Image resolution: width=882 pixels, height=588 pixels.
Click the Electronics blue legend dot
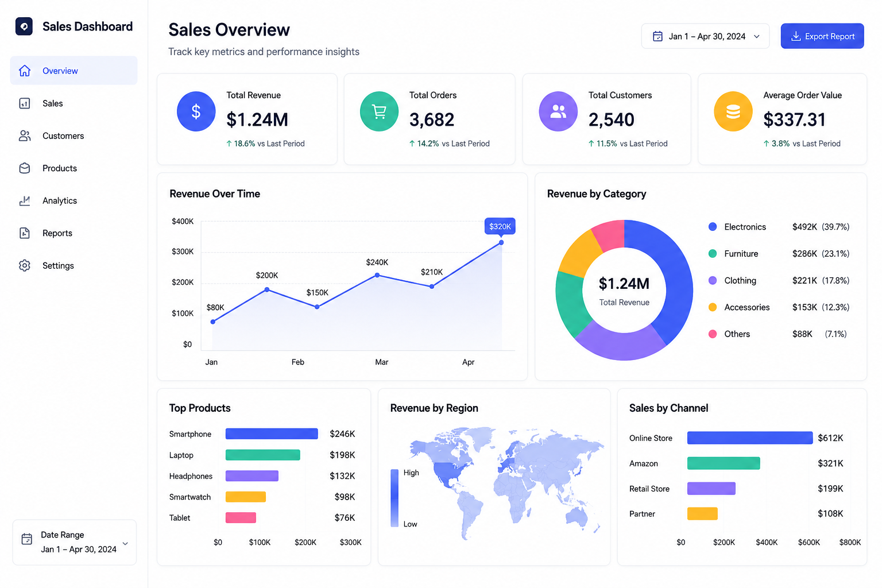(x=713, y=227)
